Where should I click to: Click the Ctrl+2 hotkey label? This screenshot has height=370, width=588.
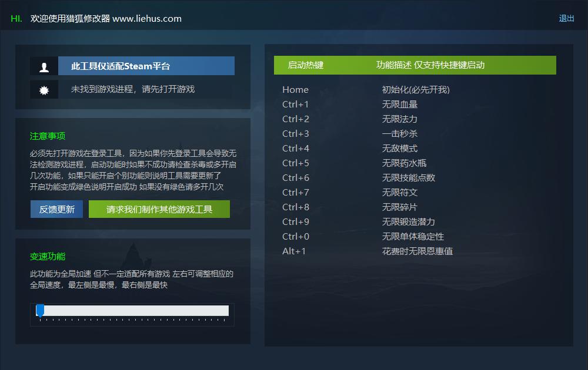pos(296,119)
